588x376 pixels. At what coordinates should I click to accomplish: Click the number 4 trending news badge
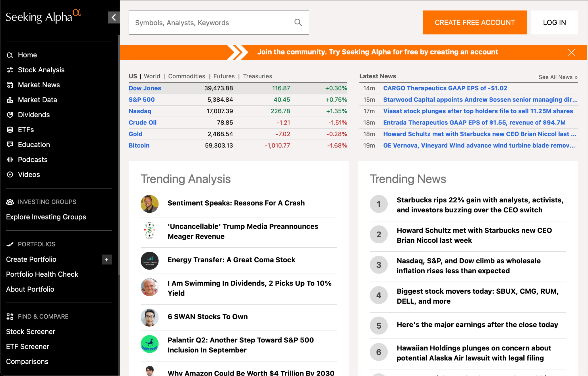379,295
